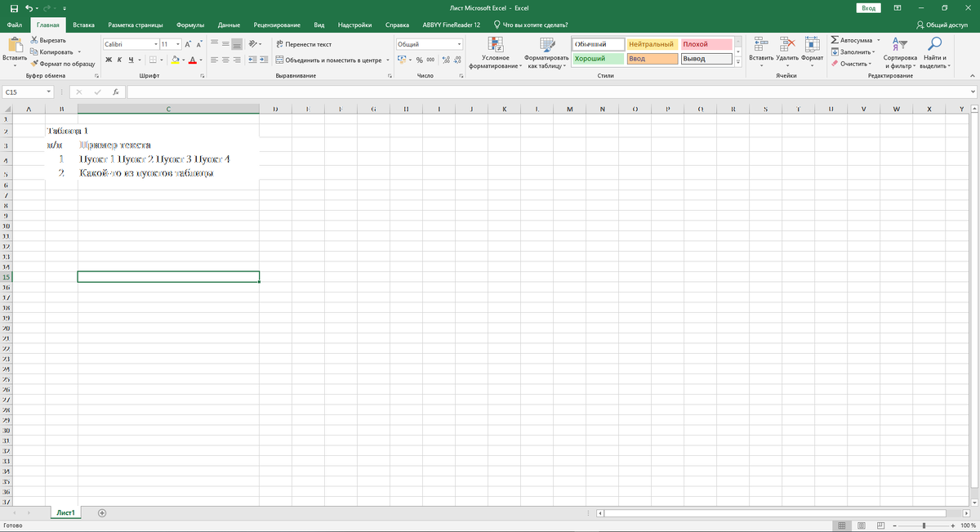The image size is (980, 532).
Task: Apply the Хороший green cell style
Action: tap(598, 59)
